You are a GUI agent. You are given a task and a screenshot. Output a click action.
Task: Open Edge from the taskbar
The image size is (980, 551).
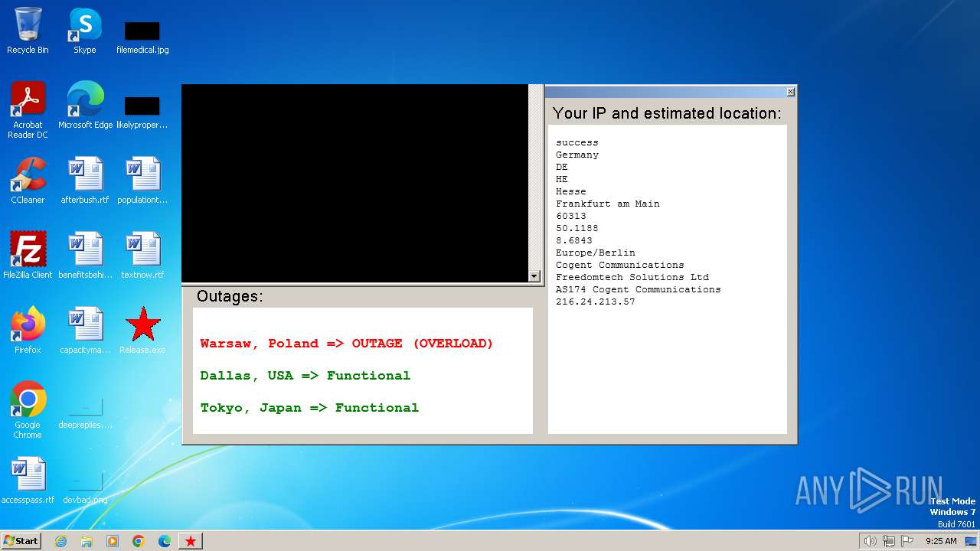pyautogui.click(x=165, y=541)
